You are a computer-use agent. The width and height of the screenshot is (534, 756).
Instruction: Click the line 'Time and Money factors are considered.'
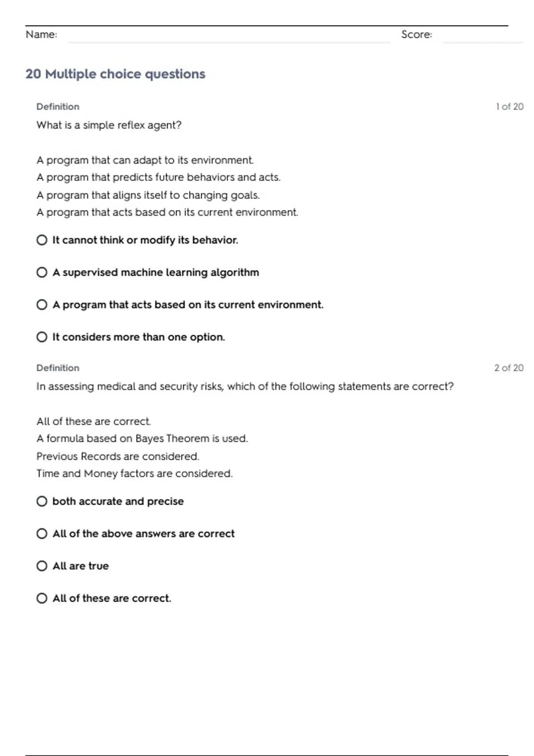click(x=134, y=474)
